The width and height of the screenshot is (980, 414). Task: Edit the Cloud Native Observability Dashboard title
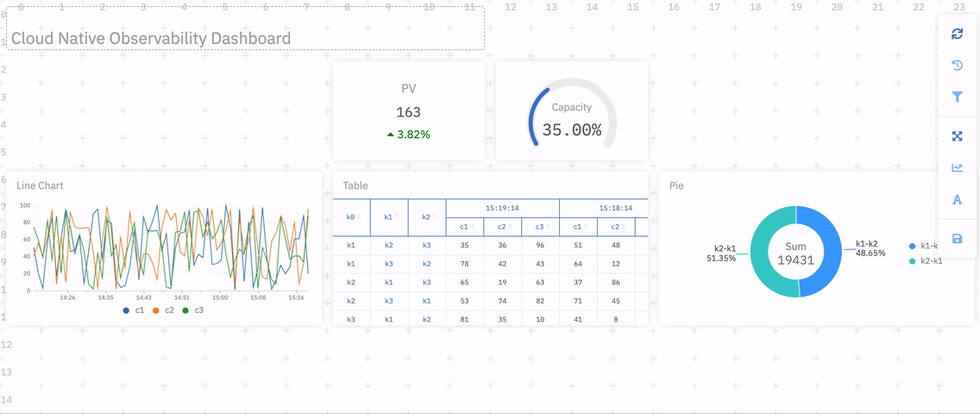click(151, 39)
